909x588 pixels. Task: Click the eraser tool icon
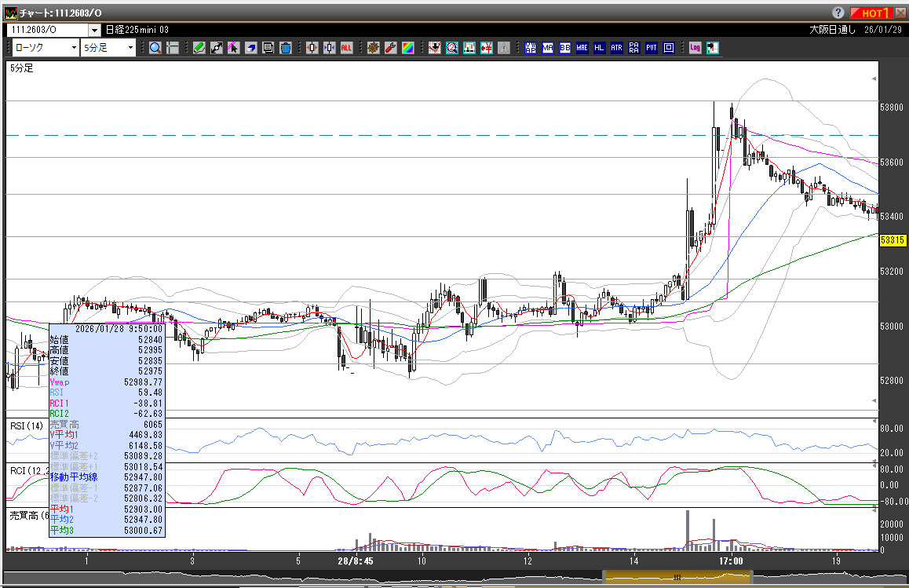click(250, 48)
